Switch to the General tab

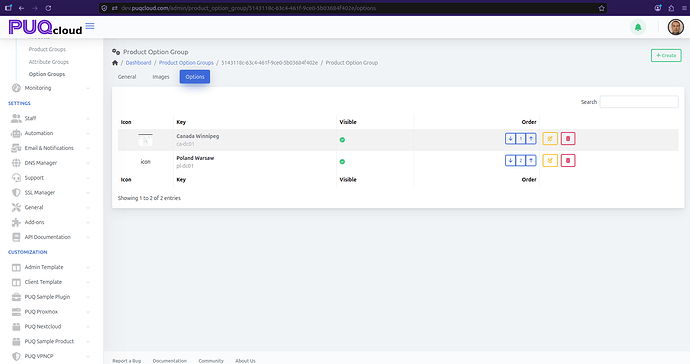127,77
